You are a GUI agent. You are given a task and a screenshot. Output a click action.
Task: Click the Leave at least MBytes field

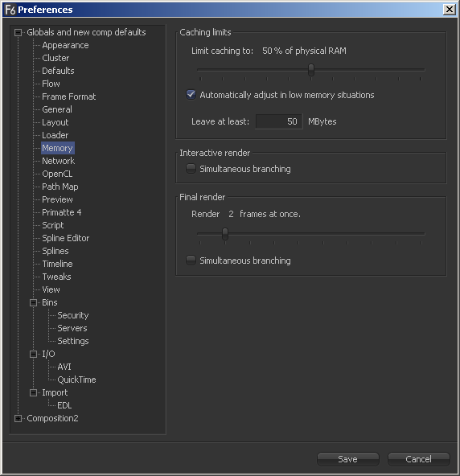click(279, 121)
